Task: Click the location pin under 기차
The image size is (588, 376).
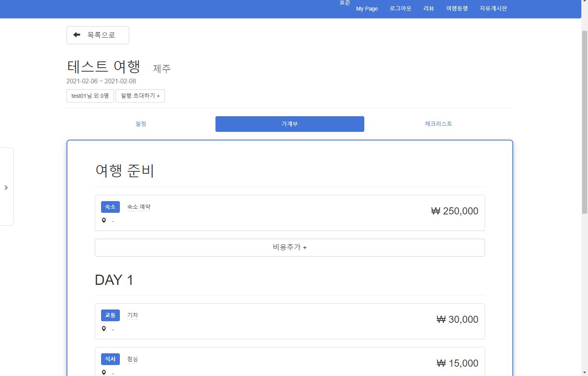Action: (104, 329)
